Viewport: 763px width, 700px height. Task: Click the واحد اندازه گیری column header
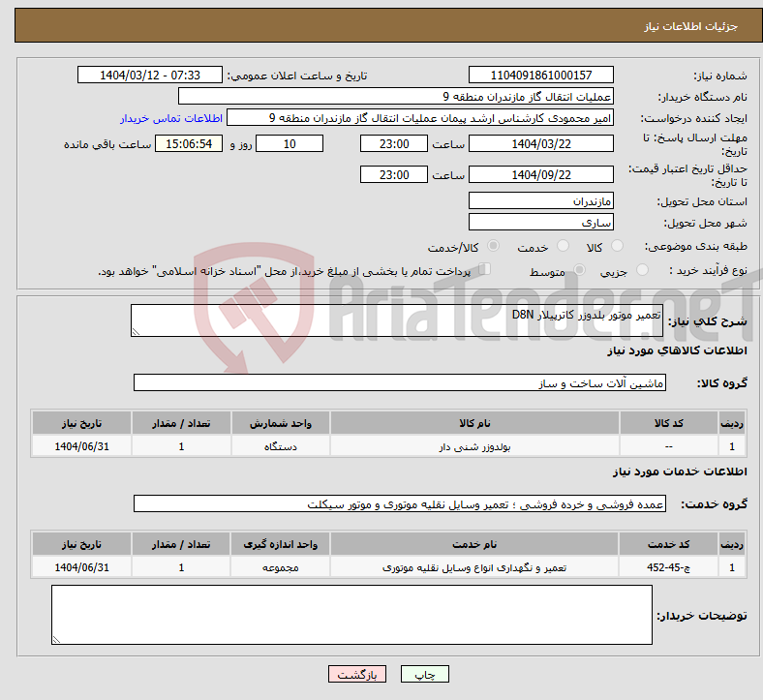click(x=280, y=544)
